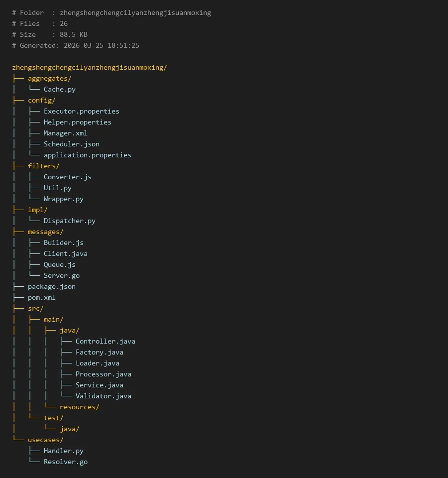Click the resources/ folder entry
Viewport: 448px width, 478px height.
coord(79,407)
